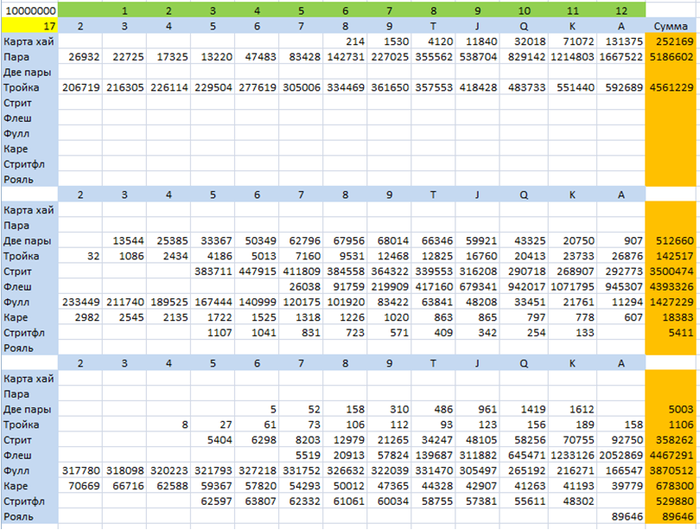
Task: Select cell value 47483
Action: click(x=257, y=57)
